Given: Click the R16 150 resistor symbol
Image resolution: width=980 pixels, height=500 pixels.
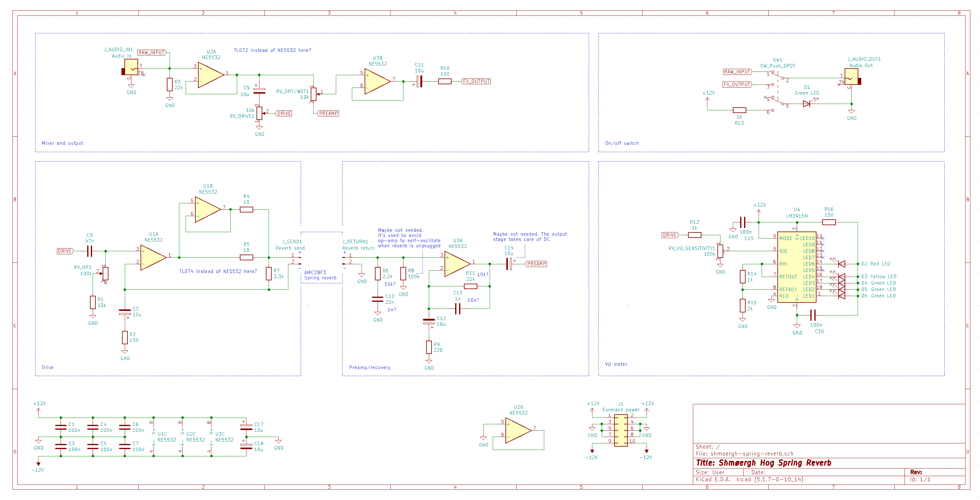Looking at the screenshot, I should pyautogui.click(x=829, y=222).
